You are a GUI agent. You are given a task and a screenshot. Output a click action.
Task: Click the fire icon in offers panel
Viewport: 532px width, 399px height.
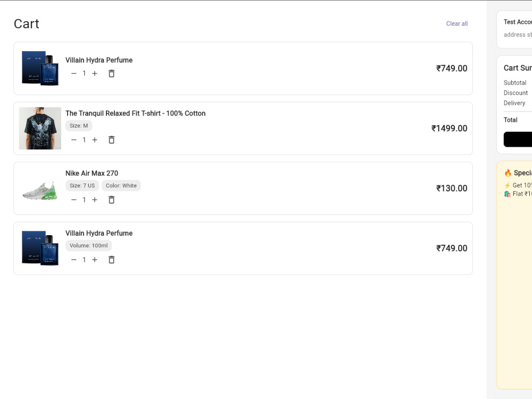pos(508,173)
